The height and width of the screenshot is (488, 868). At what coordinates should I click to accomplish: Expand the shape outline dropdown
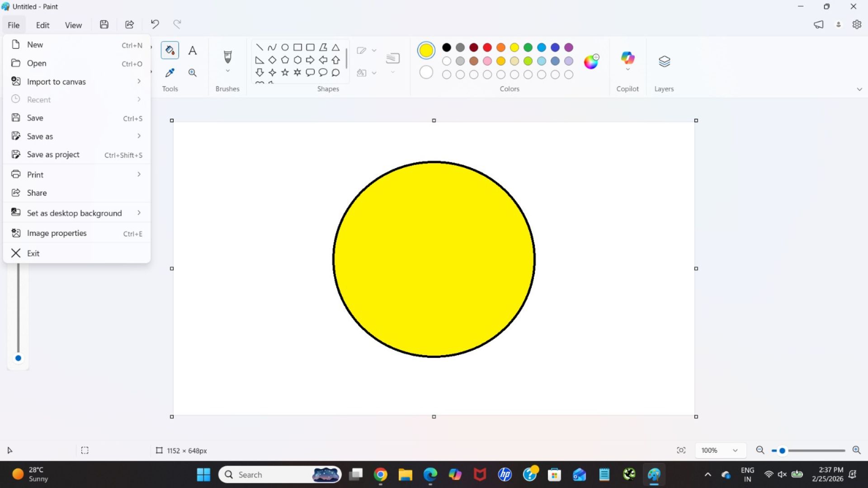click(x=374, y=50)
